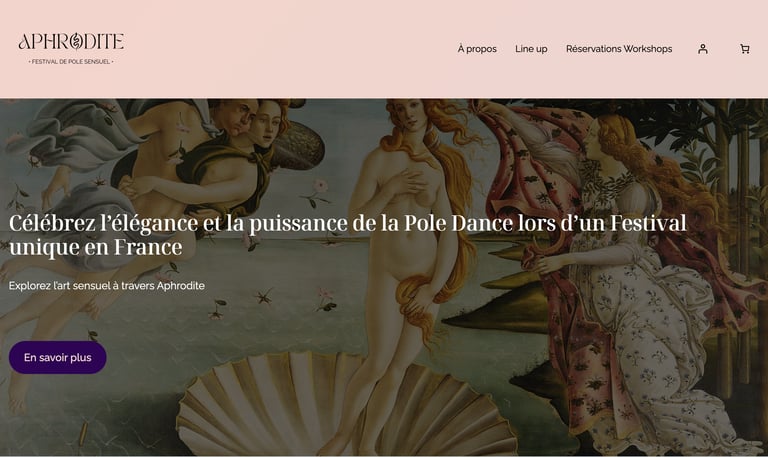This screenshot has height=457, width=768.
Task: Open Réservations Workshops in the navigation
Action: point(619,49)
